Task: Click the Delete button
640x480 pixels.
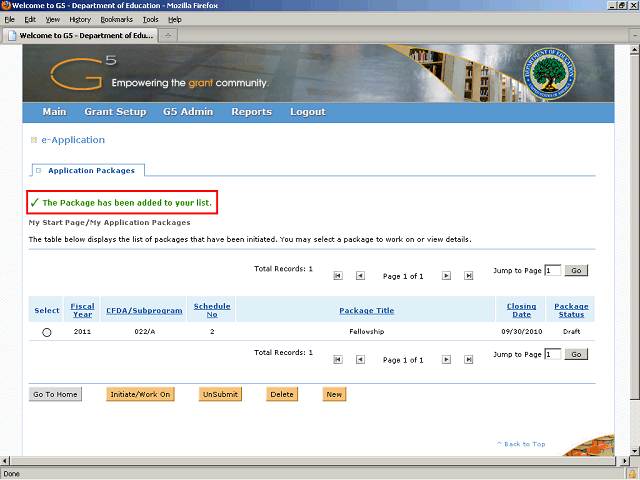Action: point(282,394)
